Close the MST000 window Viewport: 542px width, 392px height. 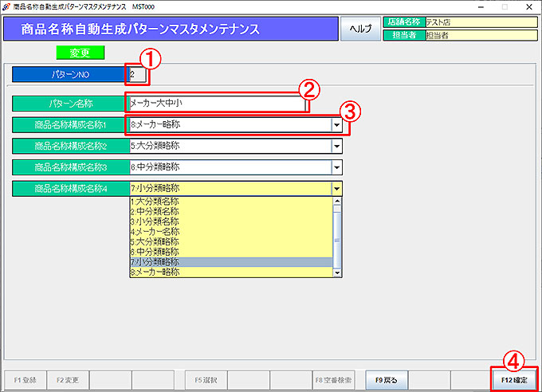click(x=529, y=7)
